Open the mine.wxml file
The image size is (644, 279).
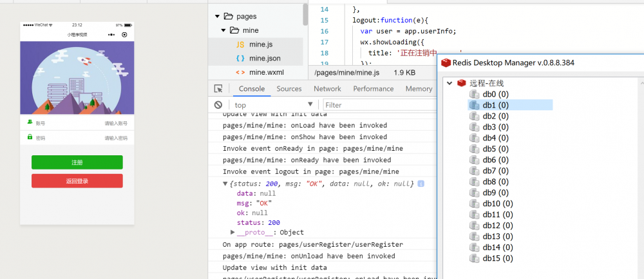[x=267, y=72]
